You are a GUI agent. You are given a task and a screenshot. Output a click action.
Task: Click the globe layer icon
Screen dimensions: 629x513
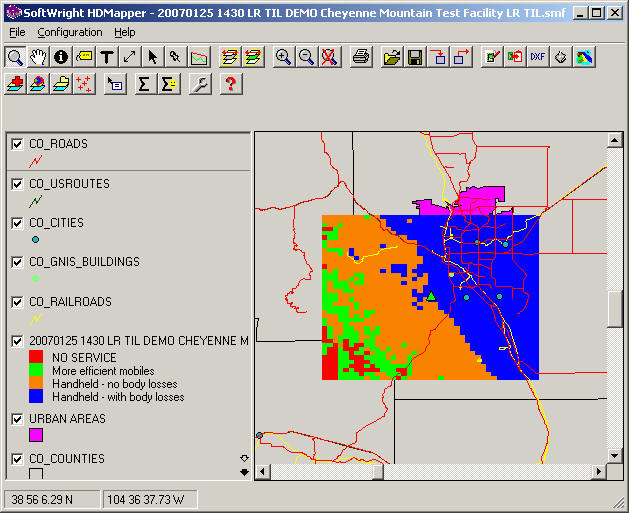pos(38,84)
